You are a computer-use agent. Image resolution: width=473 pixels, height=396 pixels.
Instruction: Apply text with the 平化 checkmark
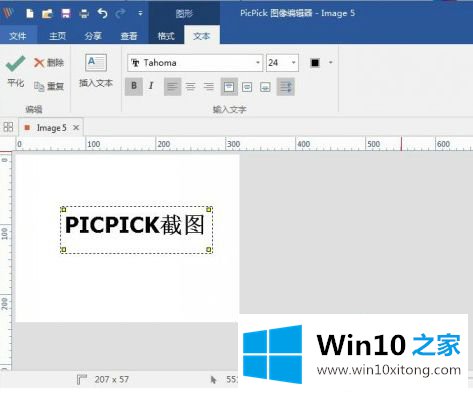15,71
